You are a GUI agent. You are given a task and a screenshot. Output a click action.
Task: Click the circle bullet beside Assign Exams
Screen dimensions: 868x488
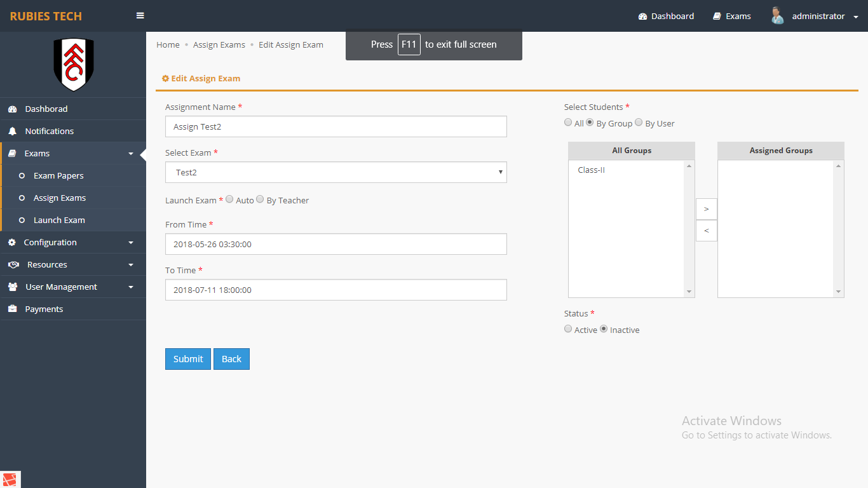point(22,198)
